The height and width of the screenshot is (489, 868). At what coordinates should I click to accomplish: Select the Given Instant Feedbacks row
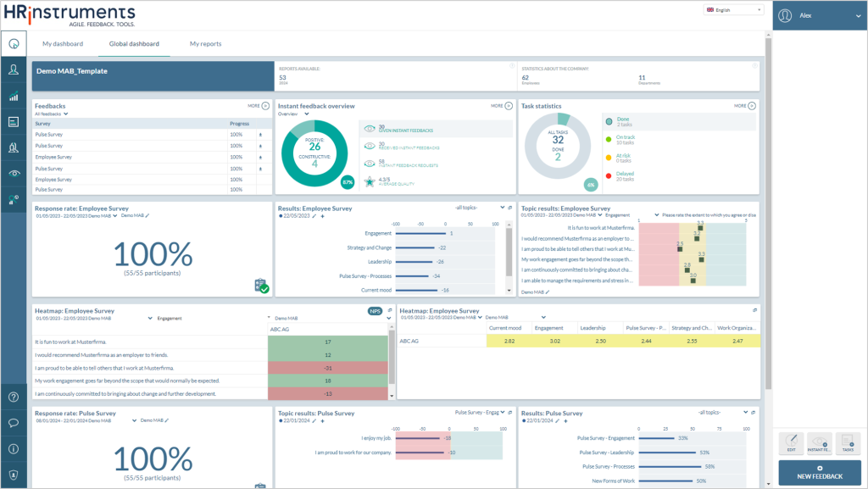point(436,129)
